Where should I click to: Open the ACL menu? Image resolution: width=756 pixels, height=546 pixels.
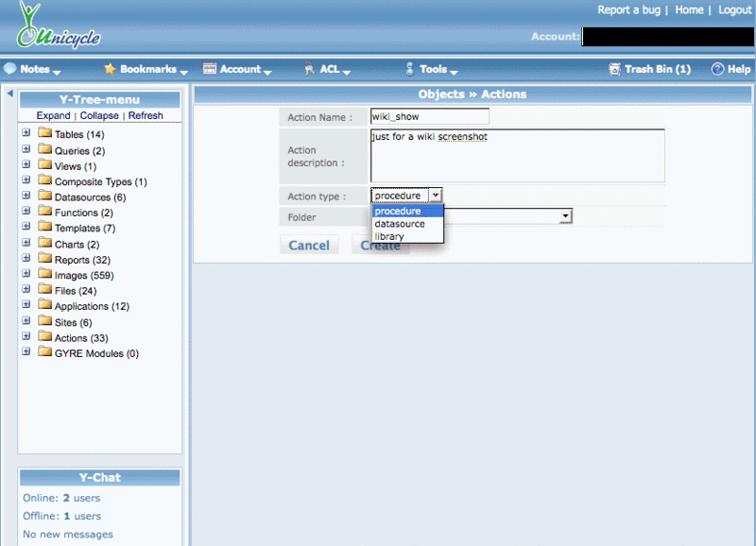pos(328,69)
